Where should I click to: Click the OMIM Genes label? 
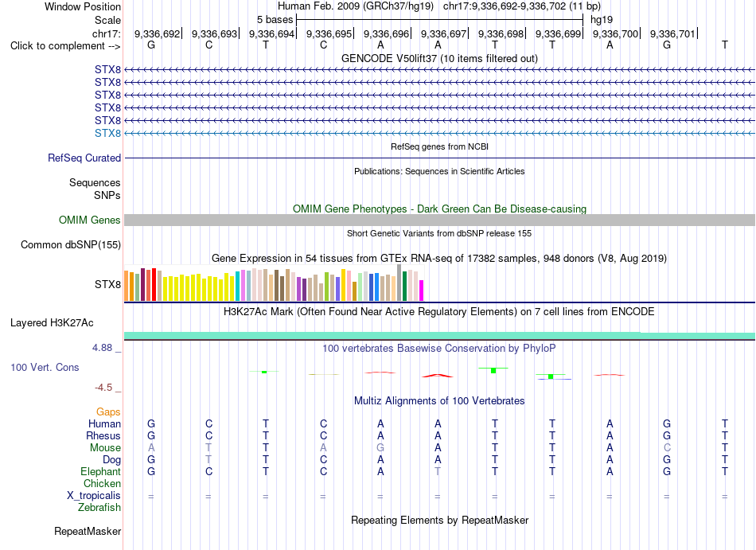pyautogui.click(x=89, y=220)
